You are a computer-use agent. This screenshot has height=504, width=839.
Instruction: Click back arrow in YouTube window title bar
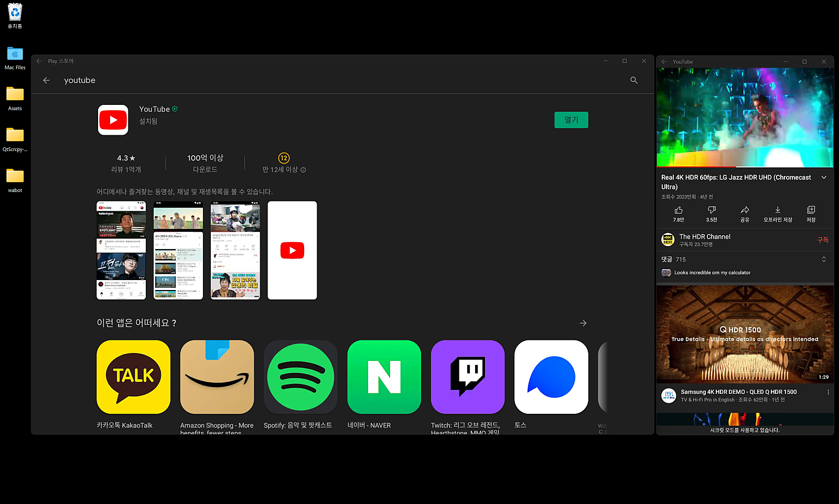point(664,61)
